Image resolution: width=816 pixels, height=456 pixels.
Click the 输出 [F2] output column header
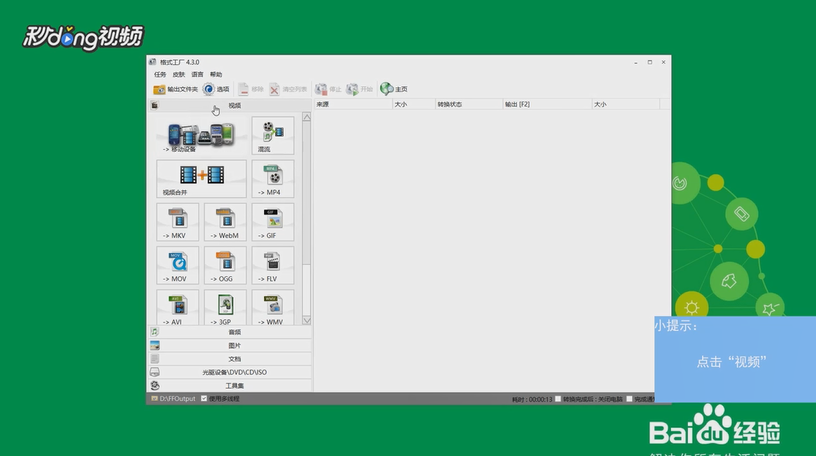point(547,104)
